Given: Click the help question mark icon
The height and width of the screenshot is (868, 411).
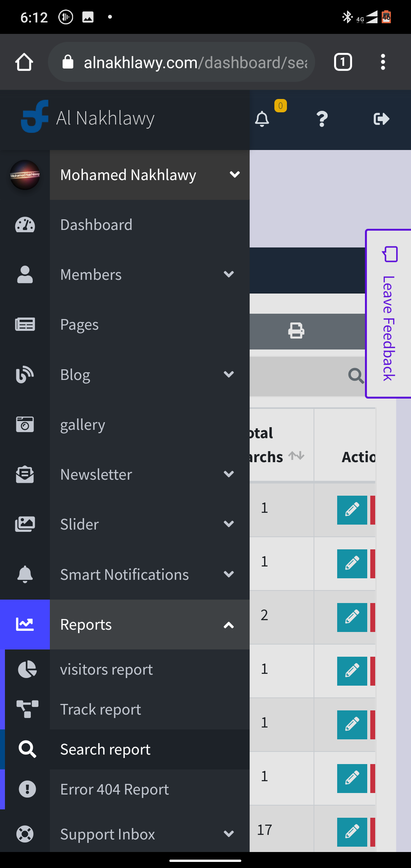Looking at the screenshot, I should pyautogui.click(x=322, y=119).
